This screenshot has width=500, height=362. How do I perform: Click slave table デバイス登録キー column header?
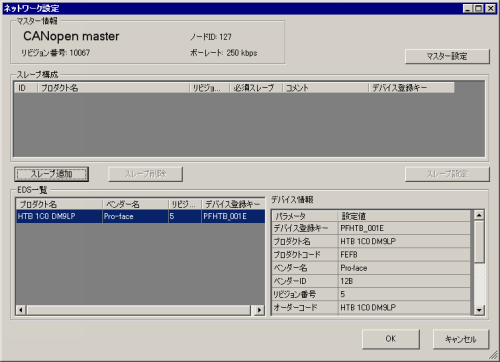coord(411,88)
